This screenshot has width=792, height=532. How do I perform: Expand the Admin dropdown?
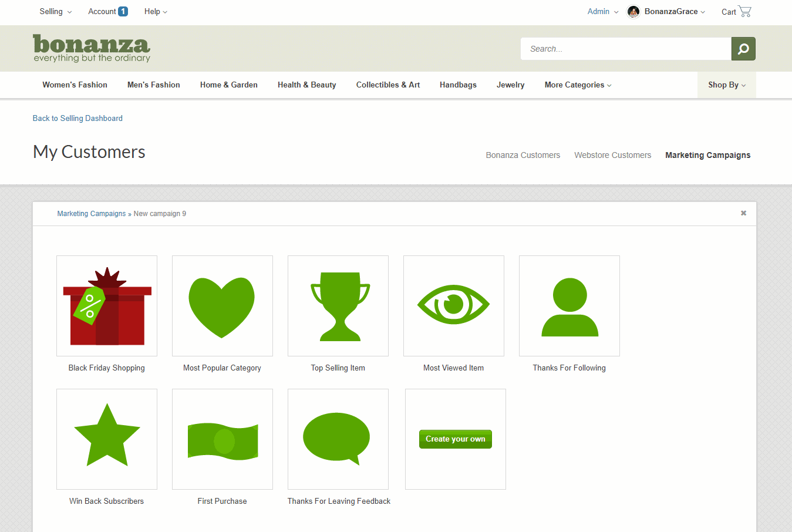[x=603, y=11]
